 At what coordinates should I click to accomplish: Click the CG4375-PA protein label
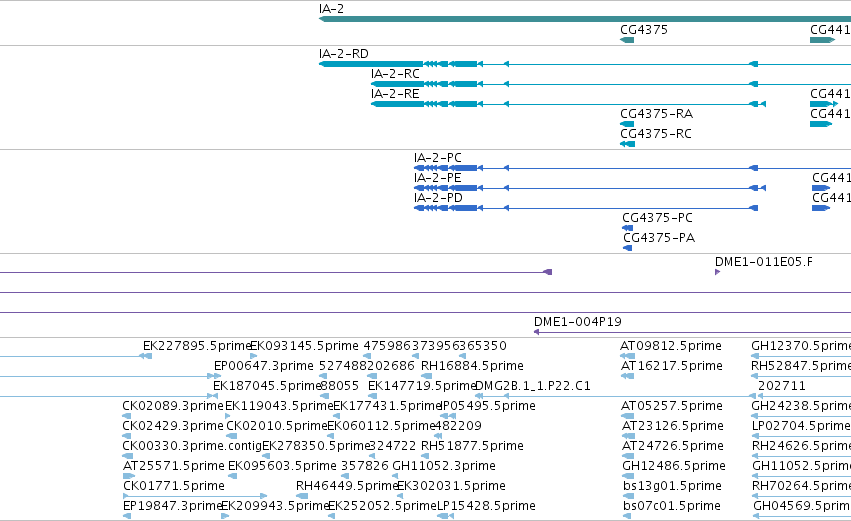659,238
